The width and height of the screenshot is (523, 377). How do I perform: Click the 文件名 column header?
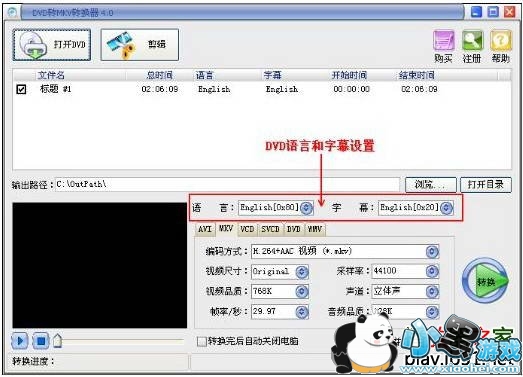click(51, 75)
